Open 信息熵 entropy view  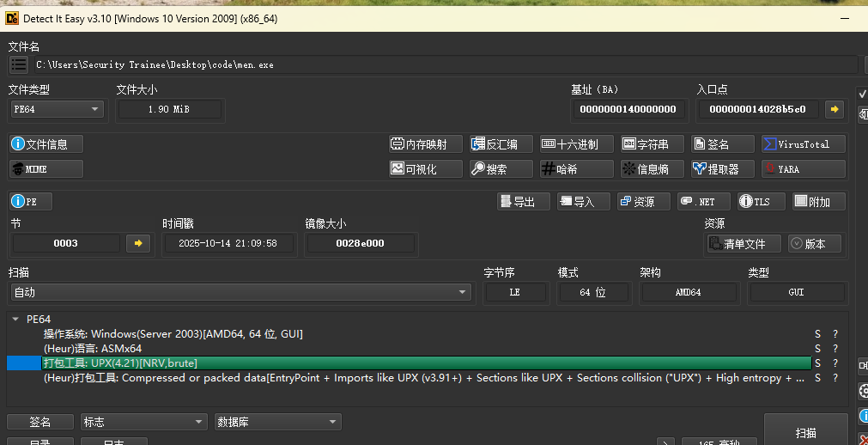click(653, 169)
